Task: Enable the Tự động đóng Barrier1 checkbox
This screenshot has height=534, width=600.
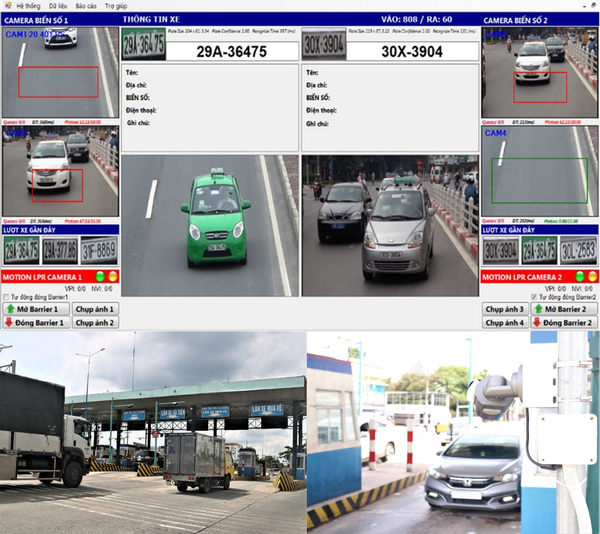Action: point(6,297)
